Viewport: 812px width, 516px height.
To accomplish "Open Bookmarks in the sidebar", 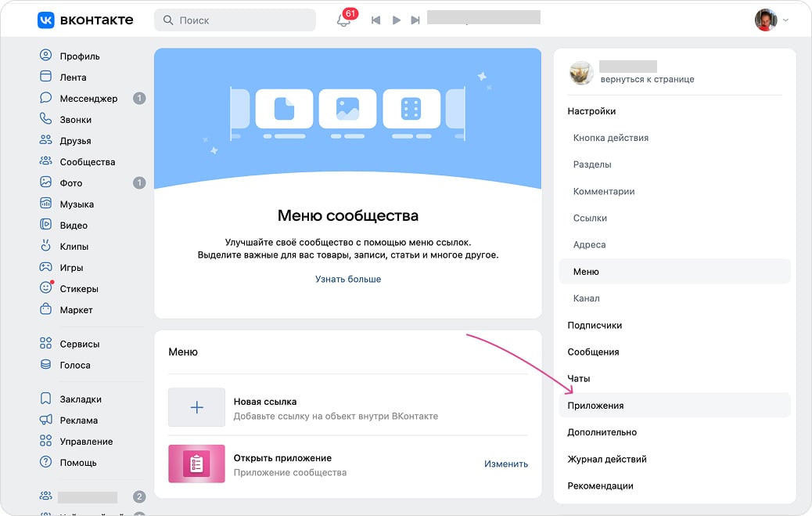I will click(x=81, y=399).
